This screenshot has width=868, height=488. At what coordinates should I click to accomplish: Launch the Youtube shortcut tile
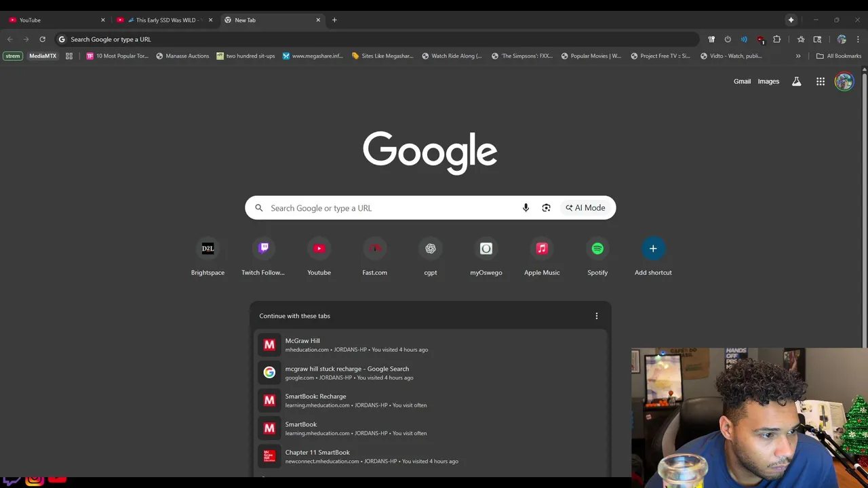point(319,257)
